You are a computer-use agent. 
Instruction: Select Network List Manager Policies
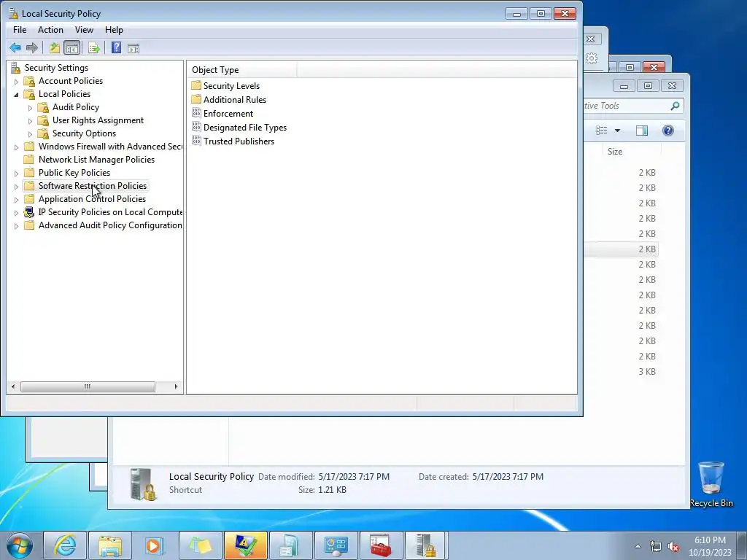point(96,160)
